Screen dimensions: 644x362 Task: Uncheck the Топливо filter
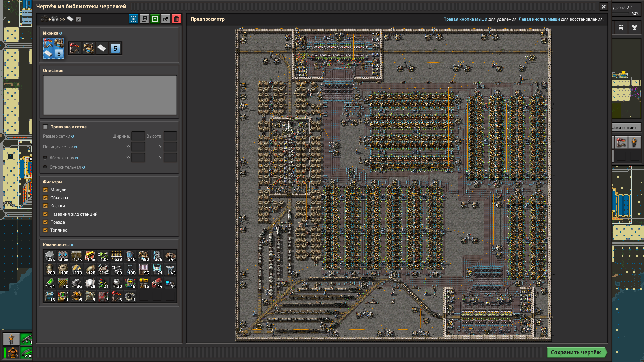(45, 230)
